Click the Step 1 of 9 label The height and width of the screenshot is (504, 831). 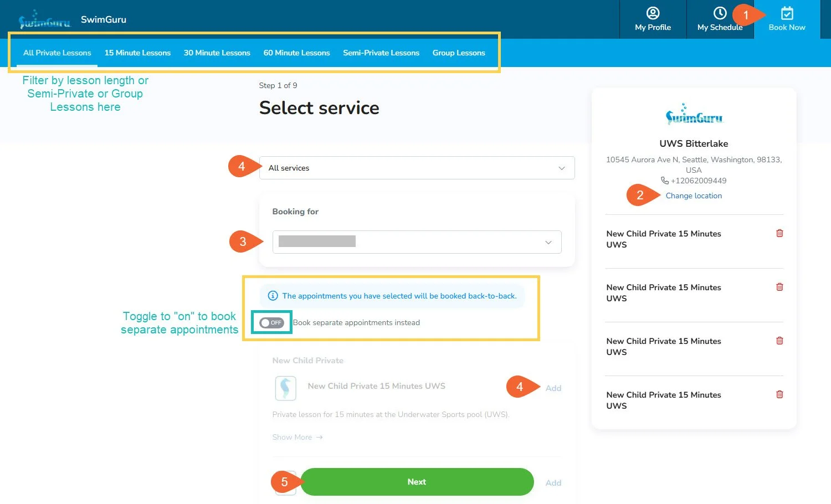point(278,85)
